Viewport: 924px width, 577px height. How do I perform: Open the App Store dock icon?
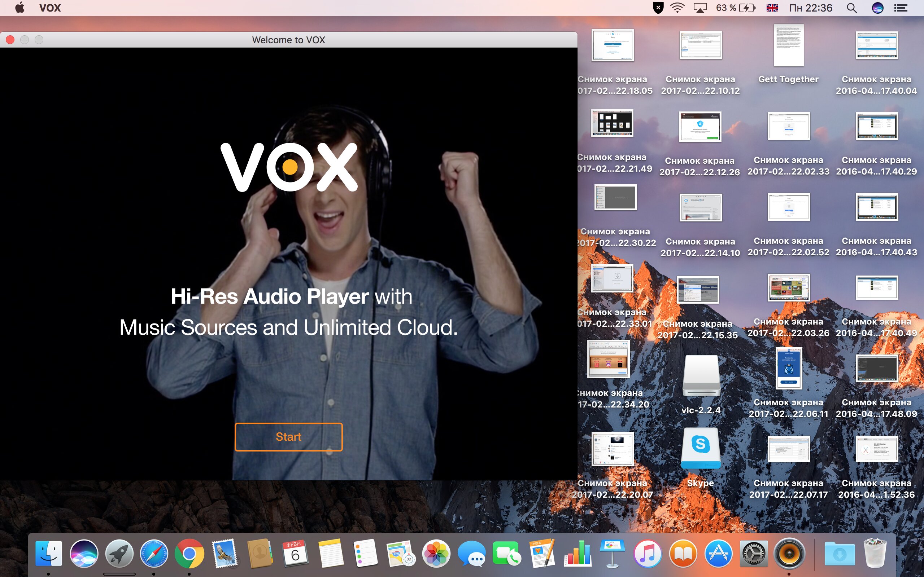tap(718, 553)
